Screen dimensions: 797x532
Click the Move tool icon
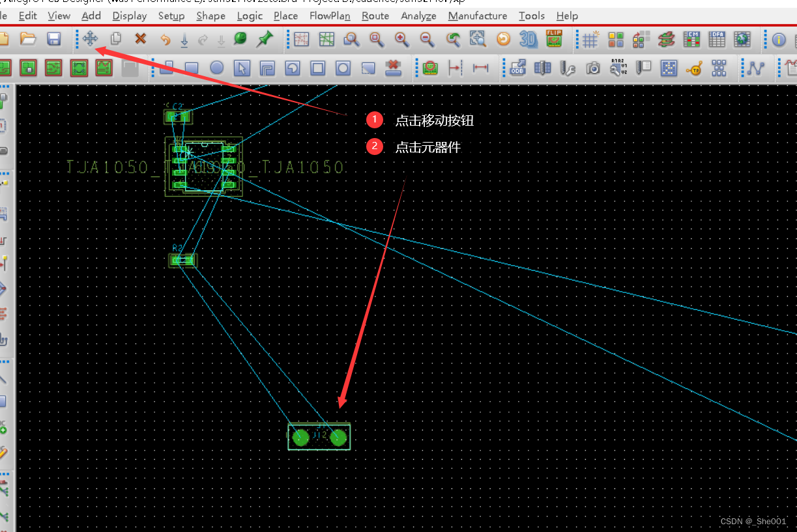(91, 39)
